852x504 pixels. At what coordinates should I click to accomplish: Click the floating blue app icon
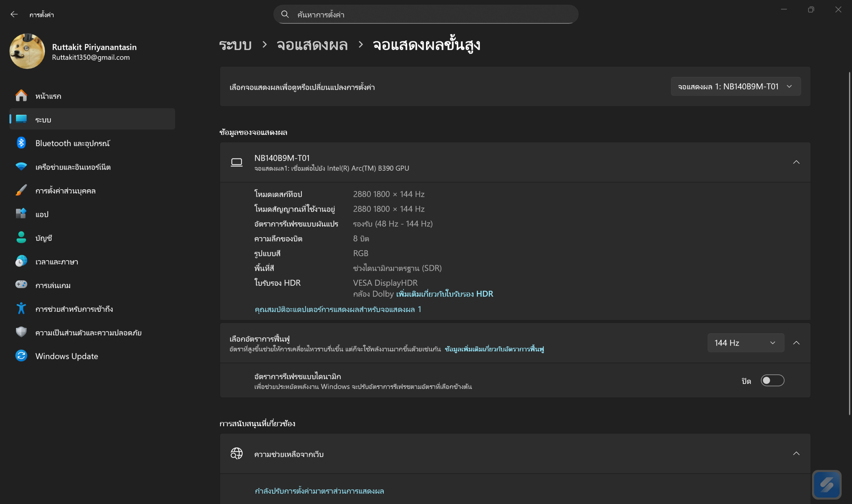(x=826, y=485)
